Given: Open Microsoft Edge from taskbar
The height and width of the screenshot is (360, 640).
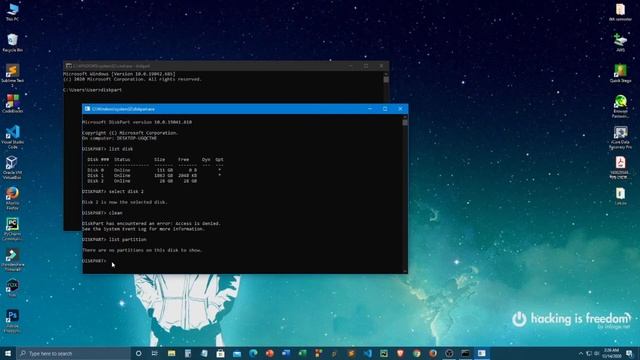Looking at the screenshot, I should pyautogui.click(x=253, y=353).
